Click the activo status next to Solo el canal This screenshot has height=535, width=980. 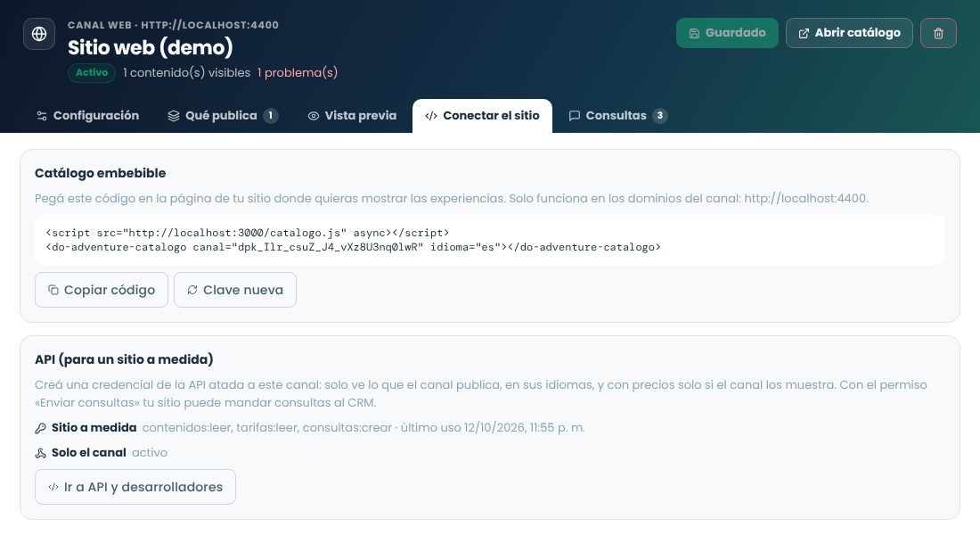click(x=150, y=452)
